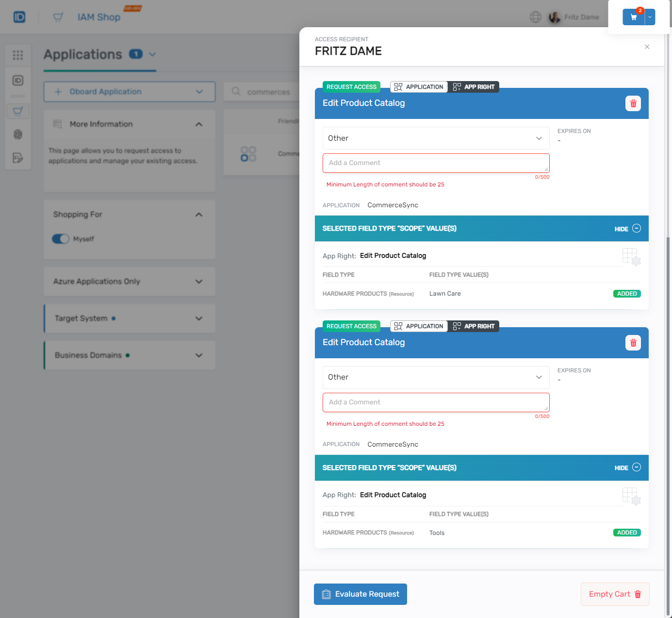Screen dimensions: 672x618
Task: Select the ID badge icon in sidebar
Action: [18, 81]
